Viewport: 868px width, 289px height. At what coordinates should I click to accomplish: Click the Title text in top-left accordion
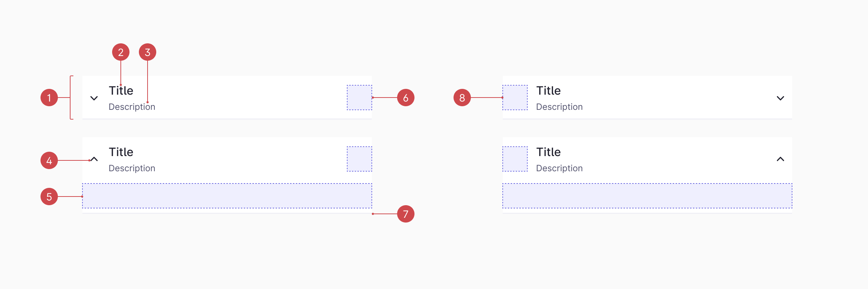coord(121,91)
